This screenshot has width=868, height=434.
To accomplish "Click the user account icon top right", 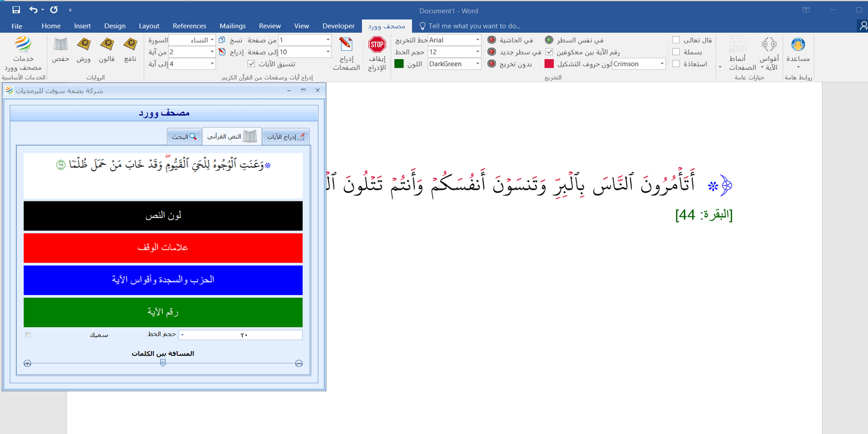I will coord(863,25).
